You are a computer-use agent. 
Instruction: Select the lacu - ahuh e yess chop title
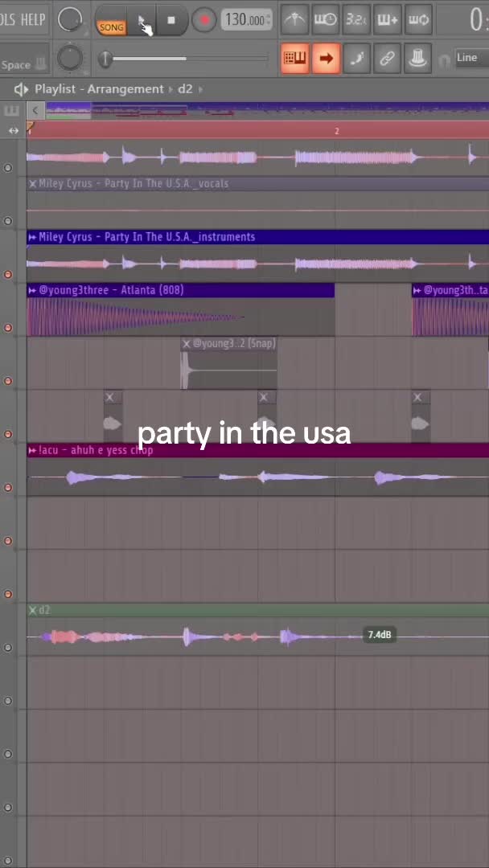(x=96, y=451)
